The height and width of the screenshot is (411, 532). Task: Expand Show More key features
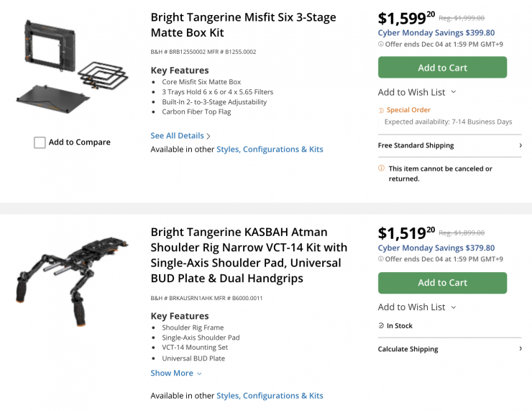point(176,373)
